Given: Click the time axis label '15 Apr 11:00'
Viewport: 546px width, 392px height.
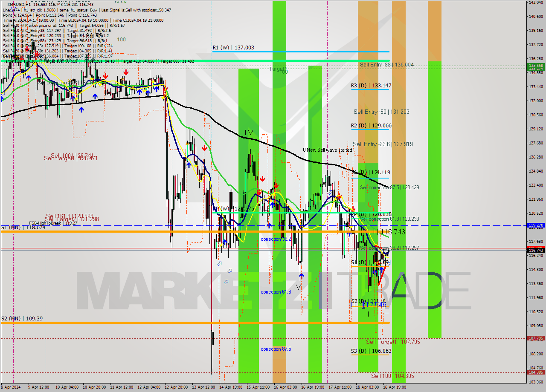Looking at the screenshot, I should [x=258, y=388].
